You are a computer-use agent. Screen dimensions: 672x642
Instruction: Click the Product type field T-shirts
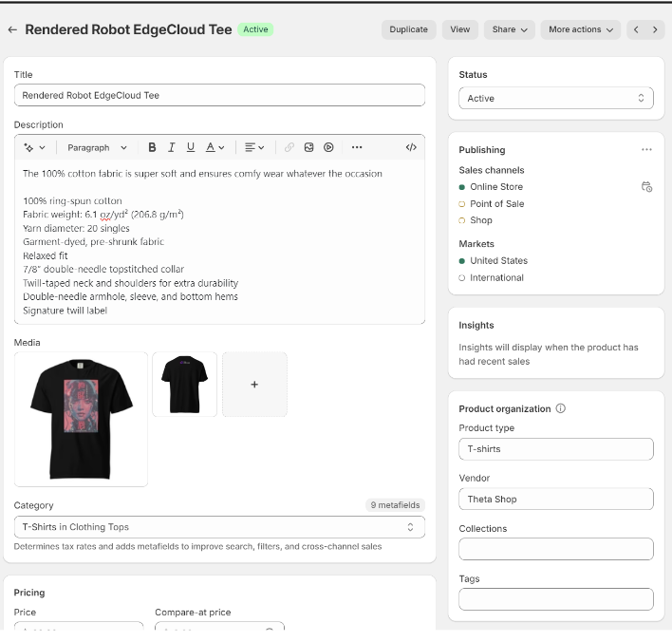click(556, 449)
